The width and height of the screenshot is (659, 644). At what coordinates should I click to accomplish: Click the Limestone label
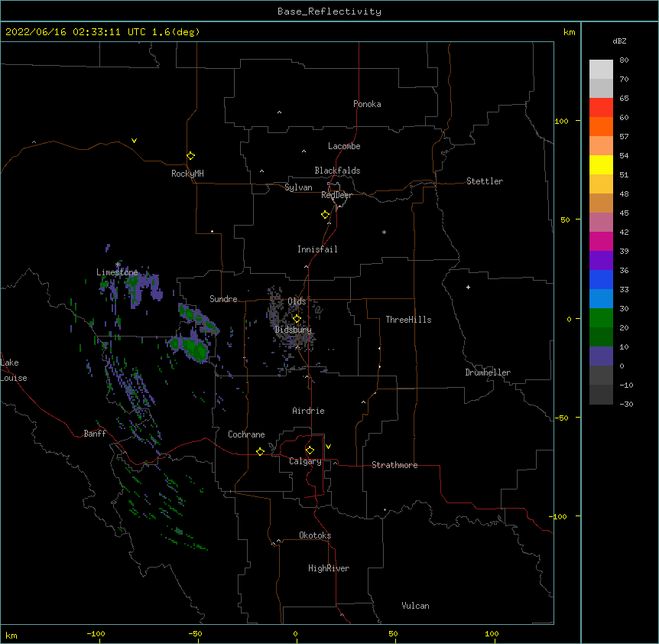(117, 272)
